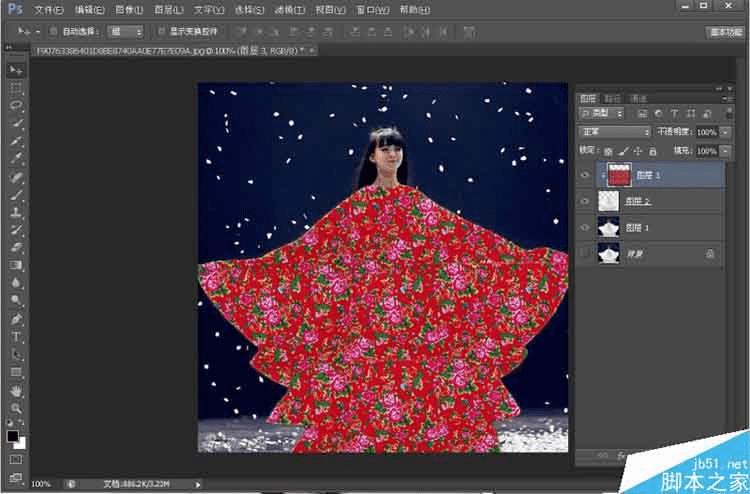
Task: Open the Fill percentage dropdown arrow
Action: pos(725,150)
